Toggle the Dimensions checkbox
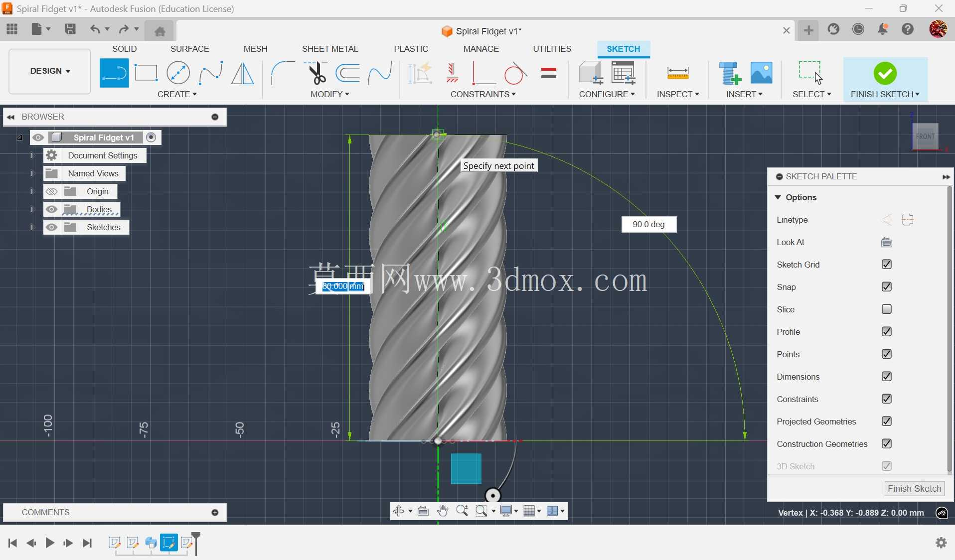Screen dimensions: 955x560 [x=886, y=377]
